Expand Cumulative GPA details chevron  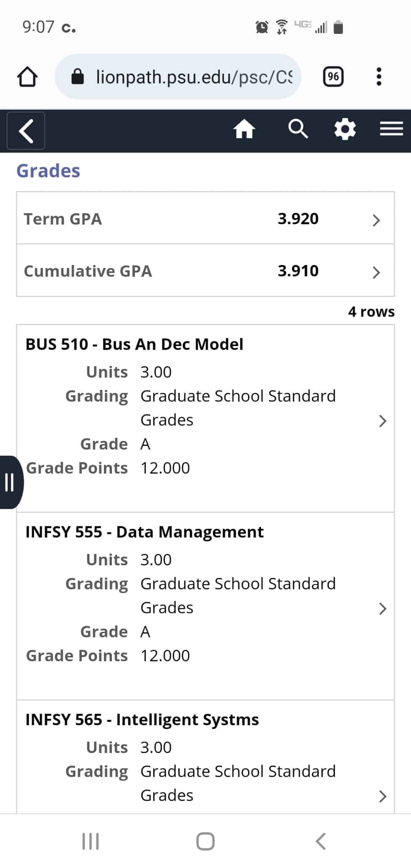[376, 272]
